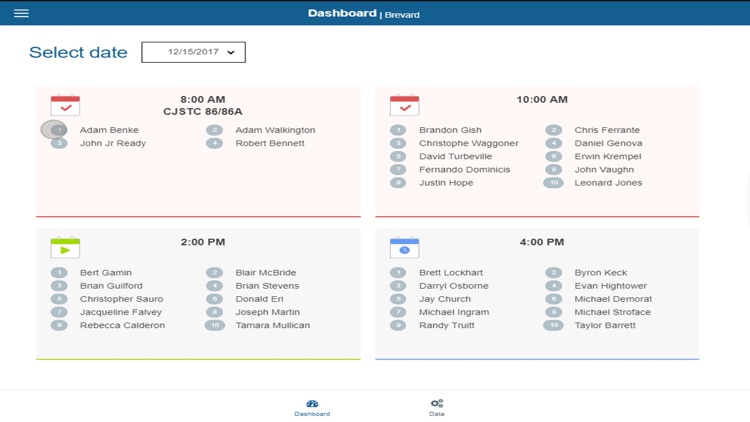Image resolution: width=750 pixels, height=422 pixels.
Task: Select the name Christopher Sauro
Action: click(121, 299)
